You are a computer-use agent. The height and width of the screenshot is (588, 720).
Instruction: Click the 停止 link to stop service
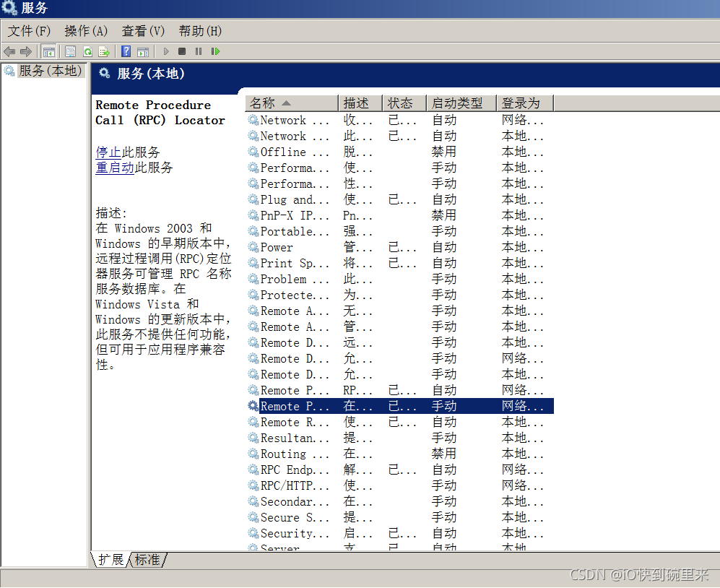click(108, 152)
